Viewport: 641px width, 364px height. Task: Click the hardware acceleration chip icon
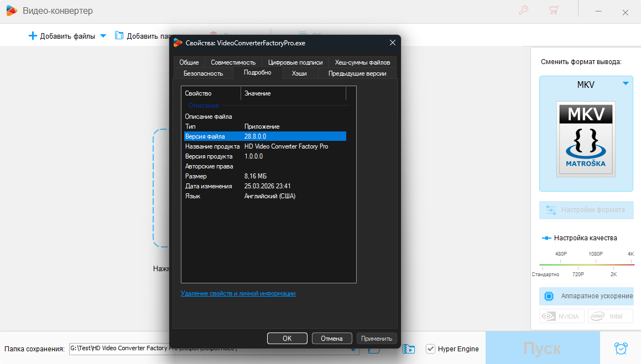pos(549,296)
